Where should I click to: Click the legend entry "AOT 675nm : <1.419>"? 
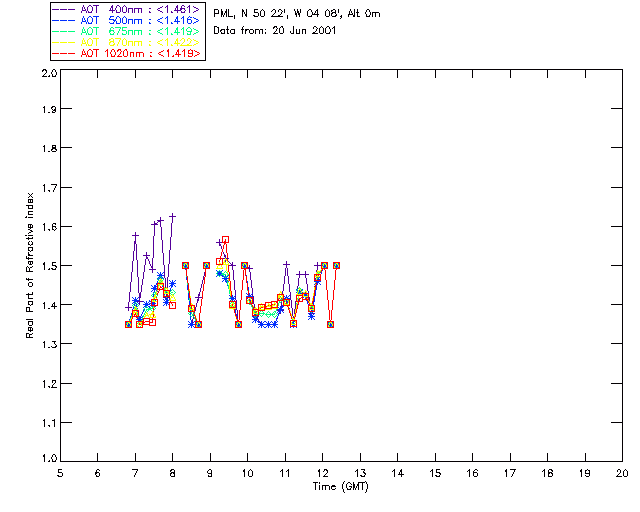click(x=127, y=31)
